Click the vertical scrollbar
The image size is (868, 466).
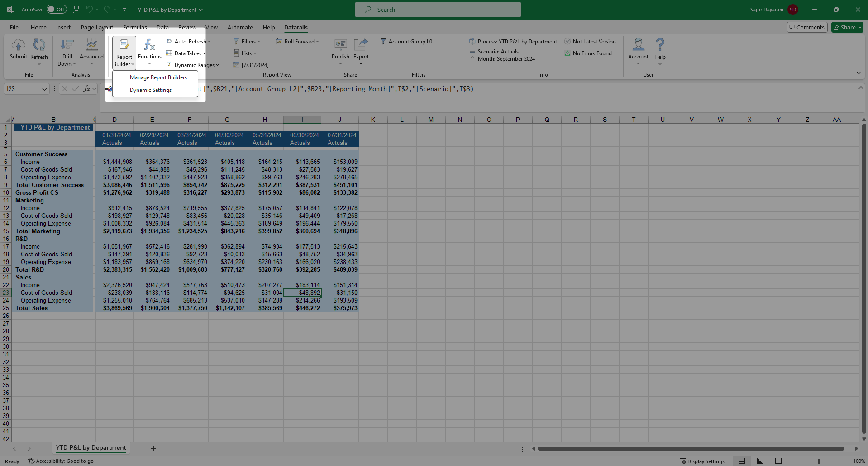(x=864, y=279)
